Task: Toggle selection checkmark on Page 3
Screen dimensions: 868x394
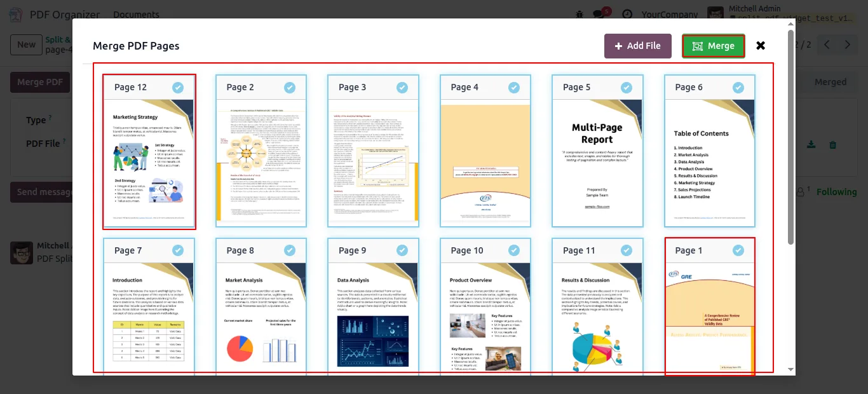Action: coord(402,88)
